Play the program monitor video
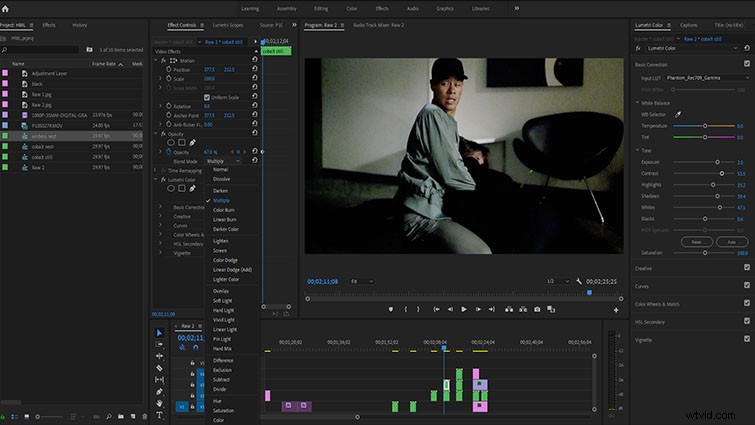755x425 pixels. tap(464, 309)
